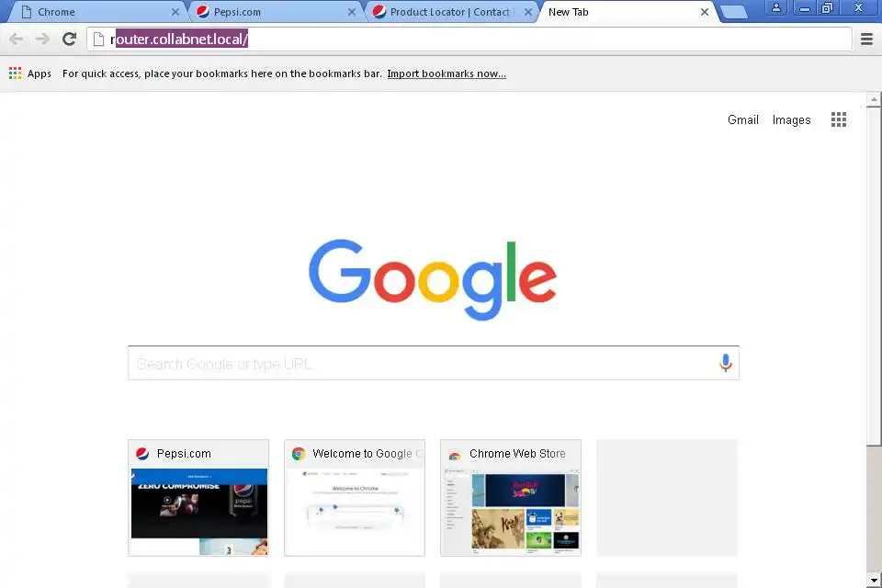Focus the address bar URL field

tap(469, 39)
